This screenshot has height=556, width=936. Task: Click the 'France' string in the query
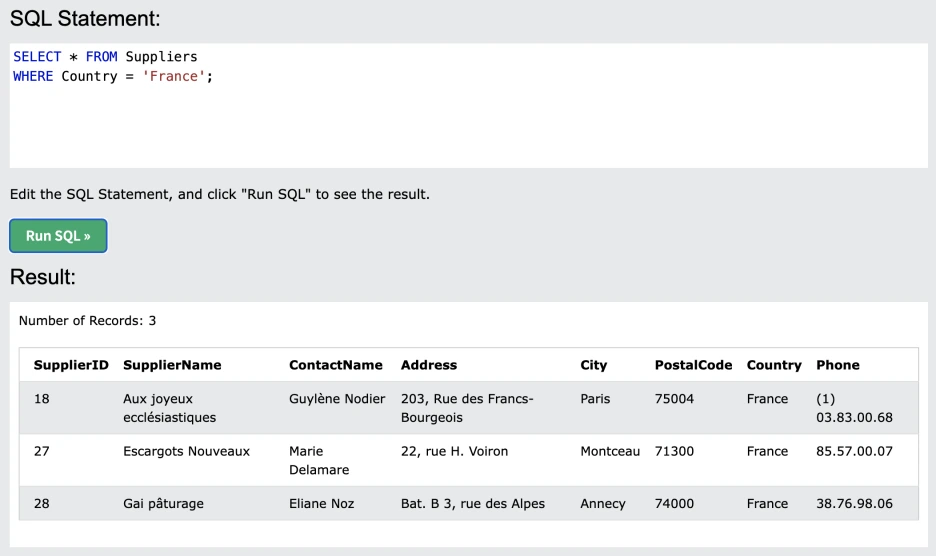pos(175,76)
